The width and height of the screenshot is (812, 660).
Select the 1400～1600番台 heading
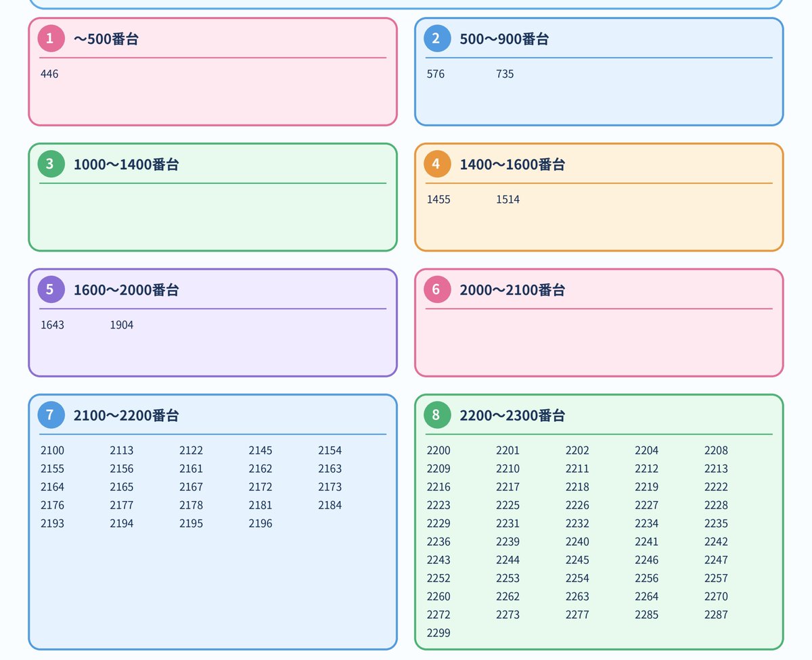click(512, 164)
